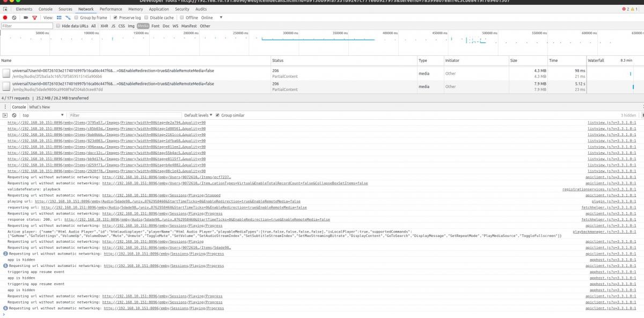Check Disable cache

147,18
